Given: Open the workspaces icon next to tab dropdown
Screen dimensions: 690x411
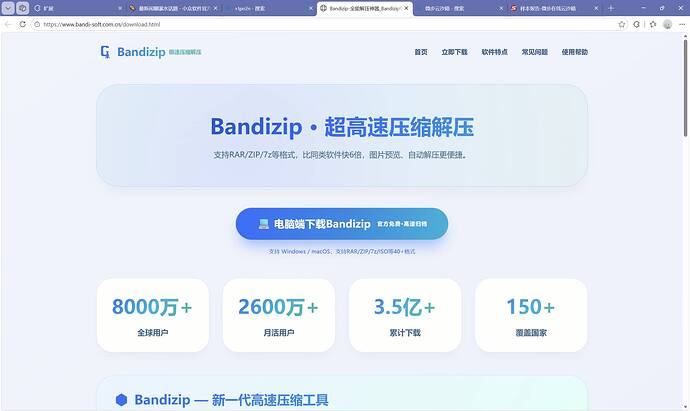Looking at the screenshot, I should [x=22, y=8].
